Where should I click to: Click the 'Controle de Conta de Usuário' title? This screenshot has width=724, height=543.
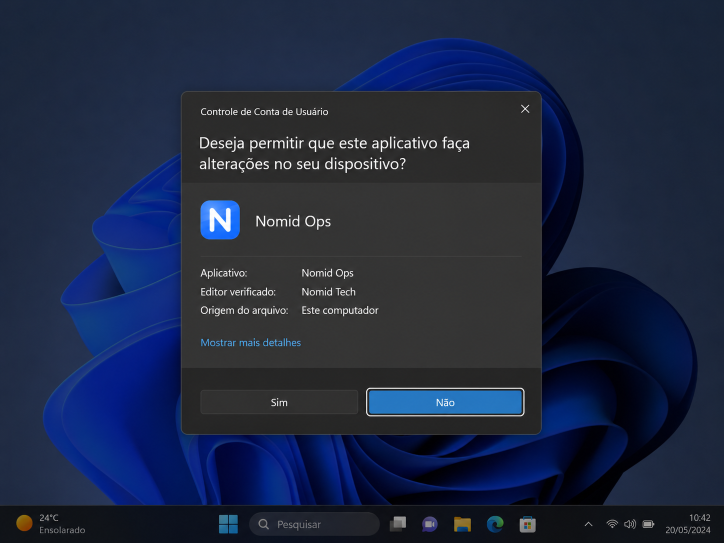click(264, 112)
